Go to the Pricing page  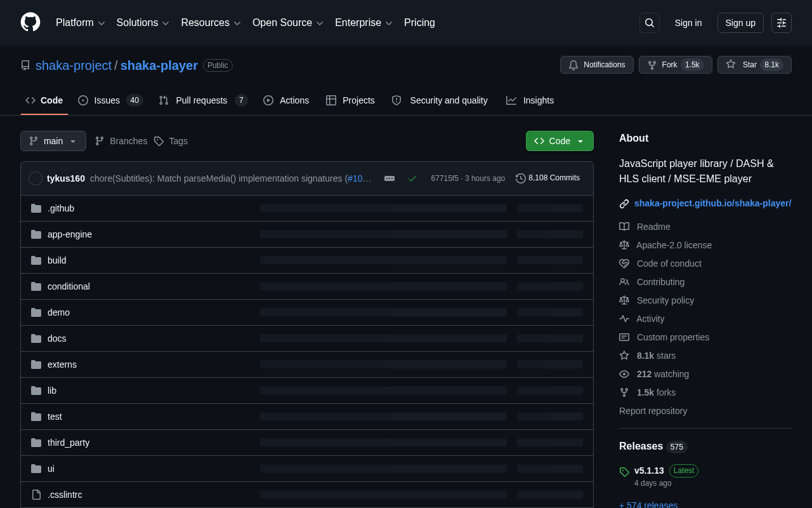(x=419, y=23)
